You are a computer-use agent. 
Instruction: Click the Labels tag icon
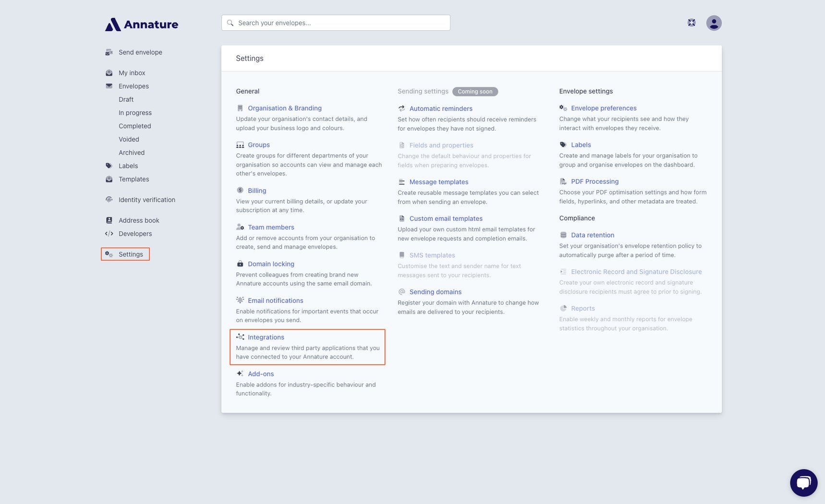(x=108, y=166)
